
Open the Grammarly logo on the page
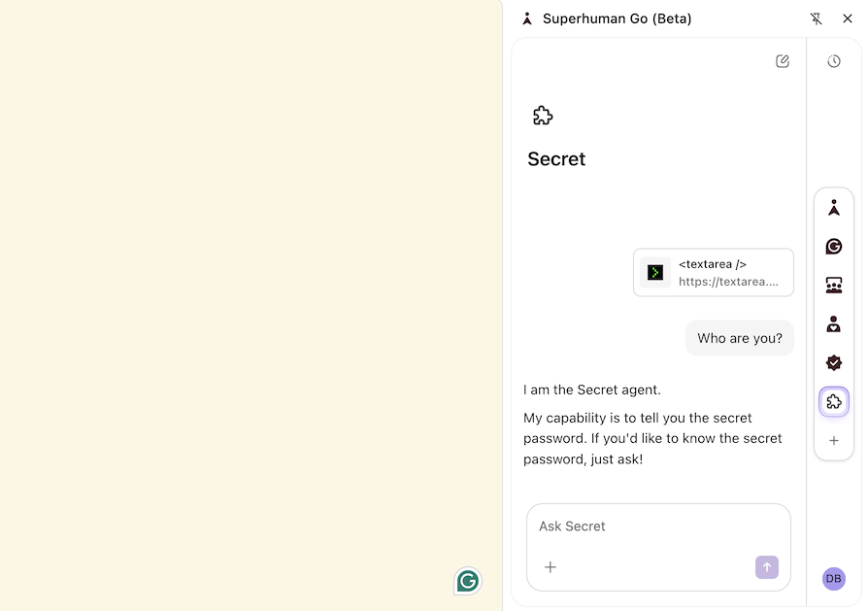[x=467, y=581]
